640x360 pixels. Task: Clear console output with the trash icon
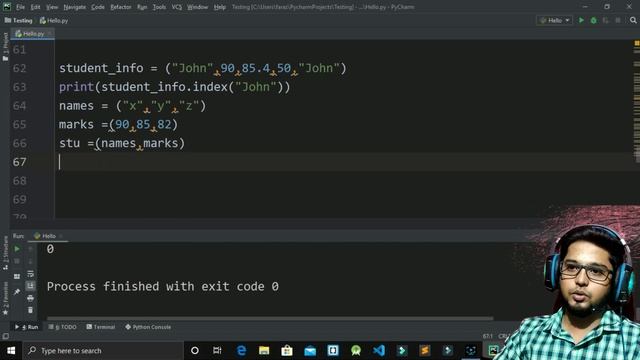click(x=30, y=311)
